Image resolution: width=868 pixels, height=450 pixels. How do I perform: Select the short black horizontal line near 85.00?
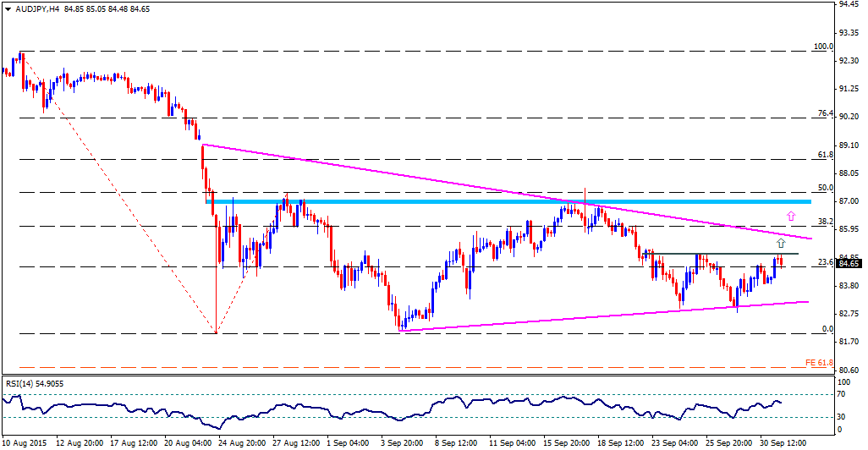pos(721,254)
